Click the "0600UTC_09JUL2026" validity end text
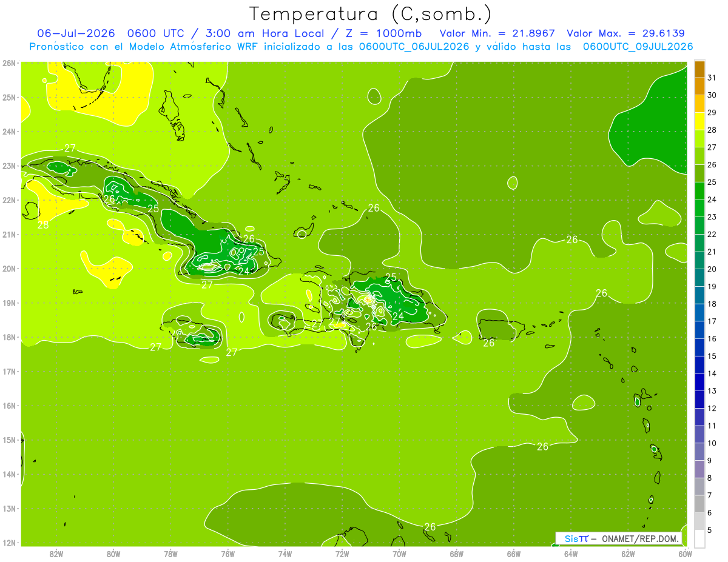 click(638, 46)
